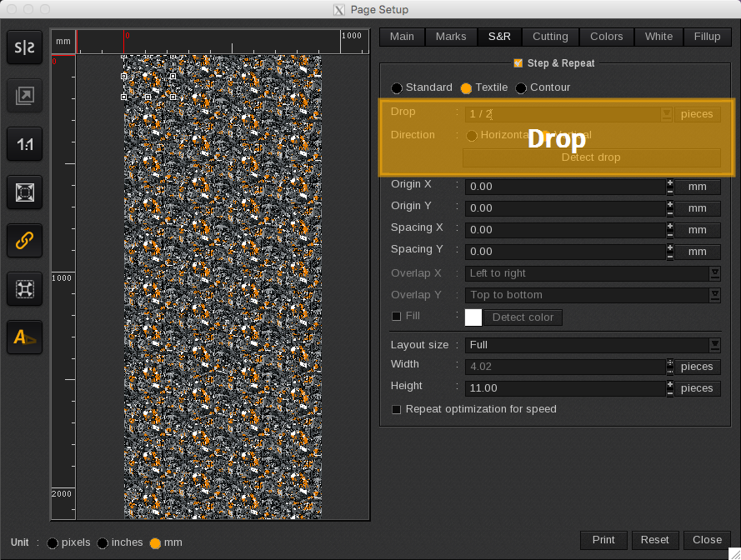The width and height of the screenshot is (741, 560).
Task: Toggle the Step & Repeat checkbox
Action: (x=518, y=63)
